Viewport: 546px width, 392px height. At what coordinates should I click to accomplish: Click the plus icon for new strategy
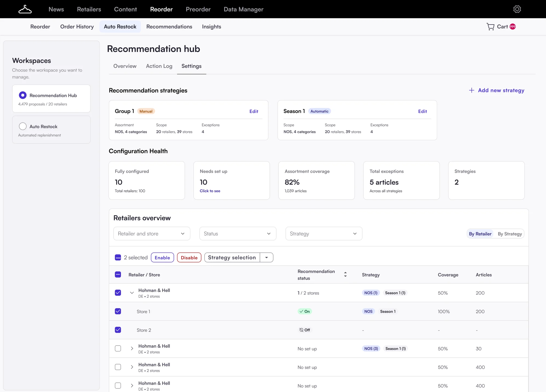click(x=471, y=90)
